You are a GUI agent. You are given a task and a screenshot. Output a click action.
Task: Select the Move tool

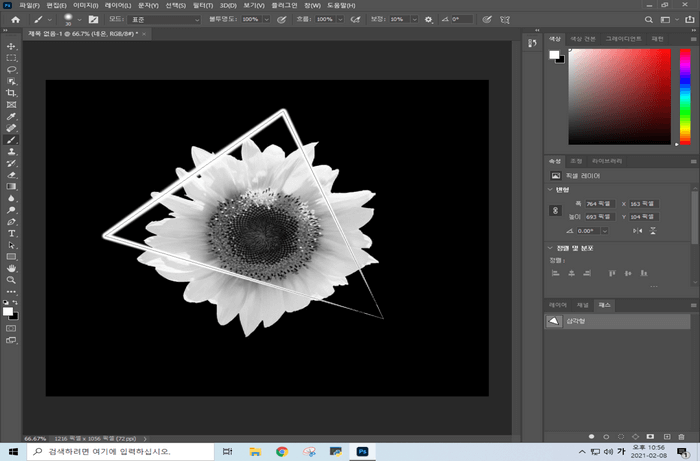click(x=11, y=46)
